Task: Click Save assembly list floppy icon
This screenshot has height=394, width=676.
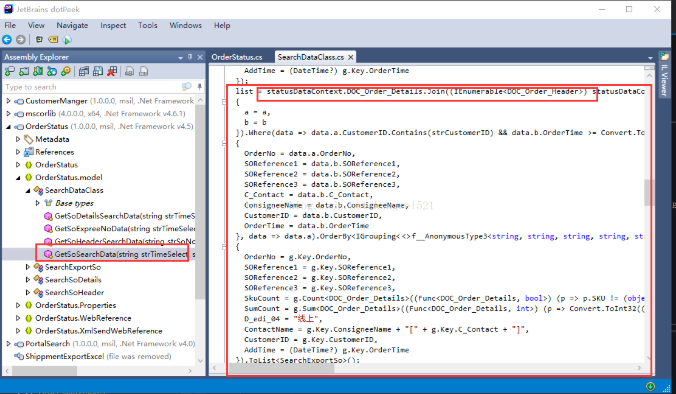Action: [x=98, y=71]
